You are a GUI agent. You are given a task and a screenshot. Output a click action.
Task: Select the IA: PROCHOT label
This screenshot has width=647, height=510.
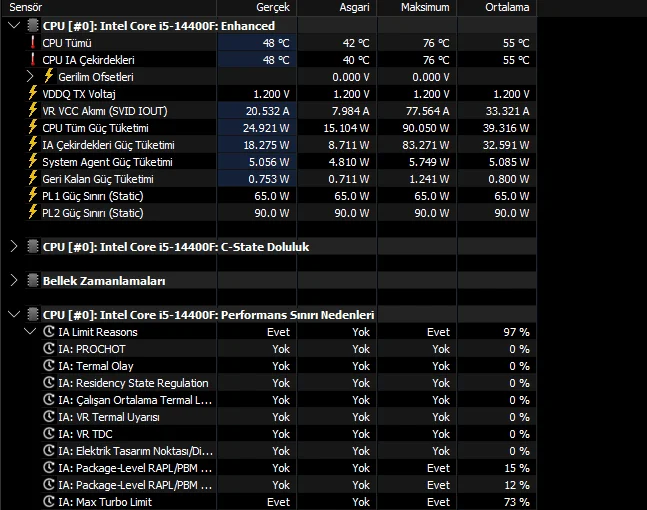point(92,349)
